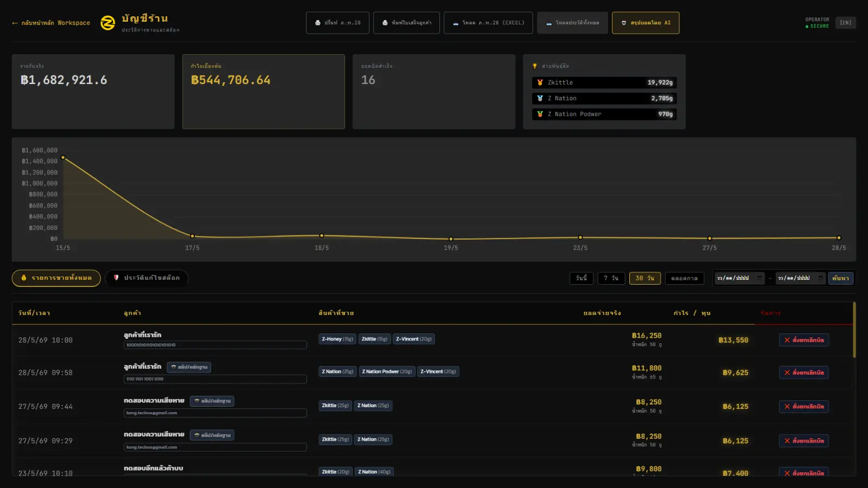Open slip evidence for the 27/5/69 09:44 sale
Viewport: 868px width, 488px height.
point(212,401)
